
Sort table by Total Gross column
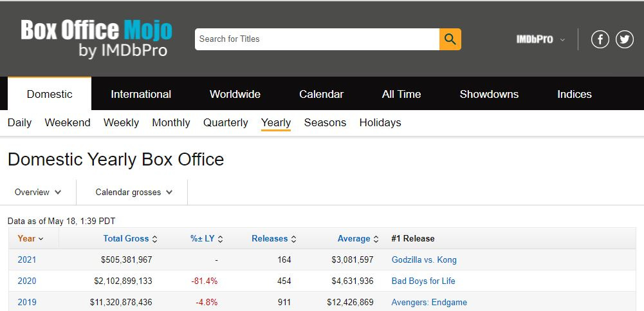coord(130,238)
